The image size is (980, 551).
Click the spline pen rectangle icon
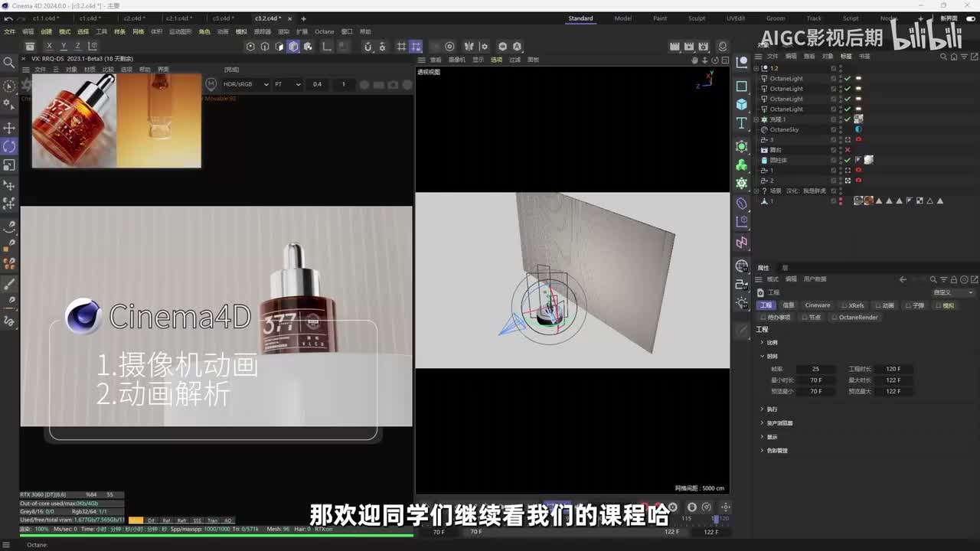point(741,86)
